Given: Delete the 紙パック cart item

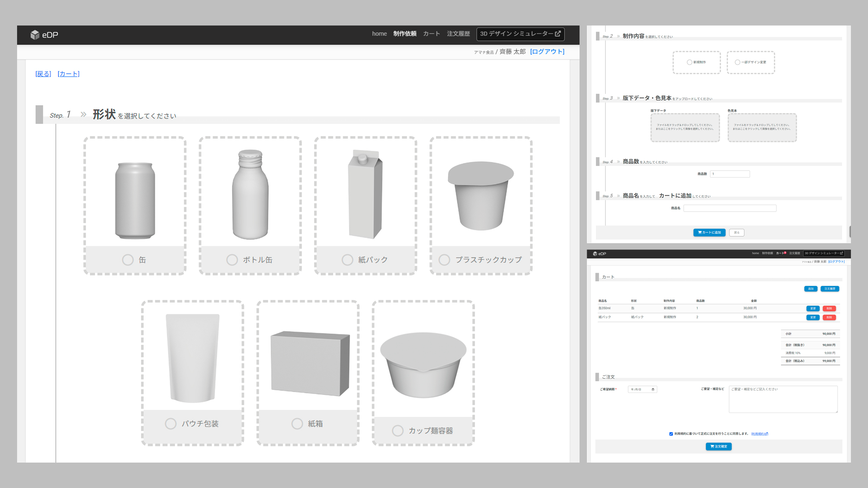Looking at the screenshot, I should 829,317.
